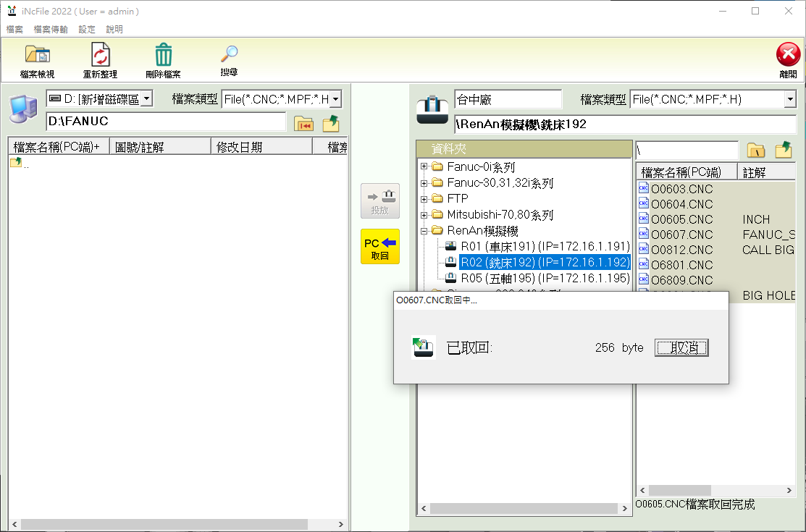Select the R05 (五軸195) machine node
Viewport: 806px width, 532px height.
[545, 278]
